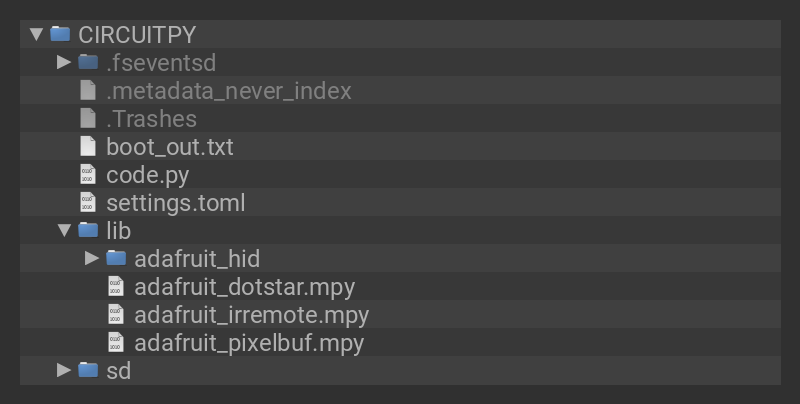Screen dimensions: 800x404
Task: Click the adafruit_dotstar.mpy file icon
Action: pos(116,286)
